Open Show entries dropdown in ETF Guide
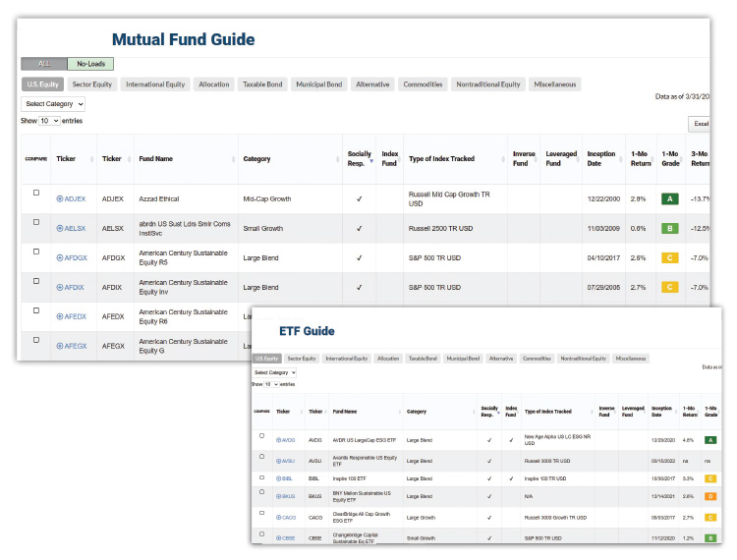737x560 pixels. (x=271, y=384)
